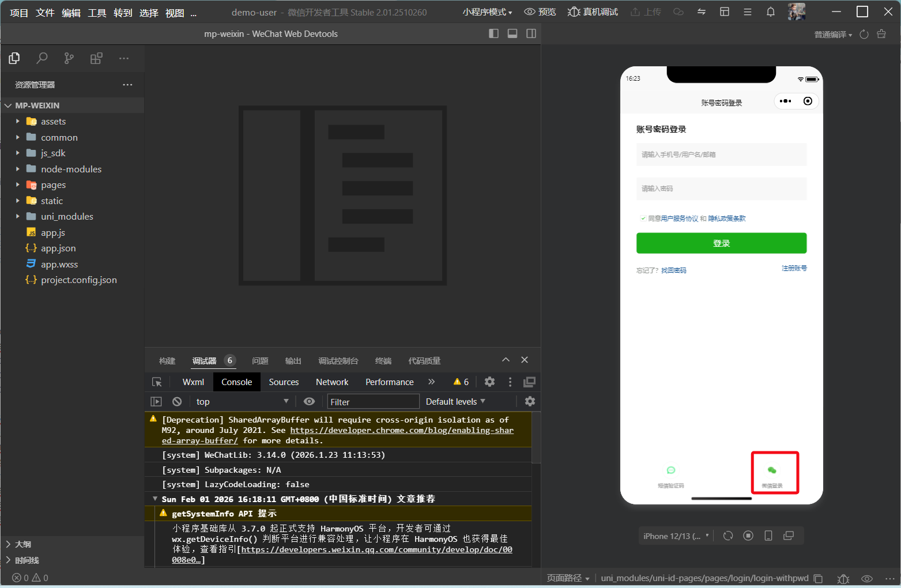Open DevTools settings gear icon
This screenshot has width=901, height=588.
pyautogui.click(x=489, y=382)
